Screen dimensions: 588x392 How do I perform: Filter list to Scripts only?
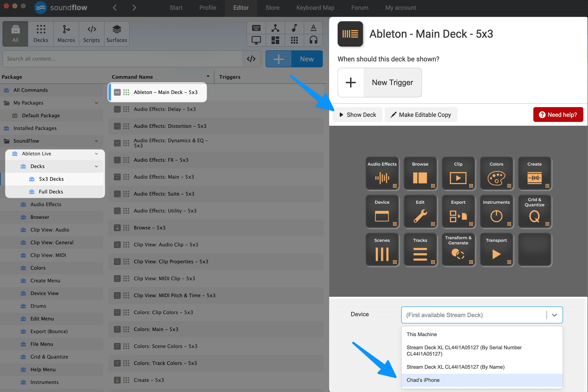pos(92,34)
